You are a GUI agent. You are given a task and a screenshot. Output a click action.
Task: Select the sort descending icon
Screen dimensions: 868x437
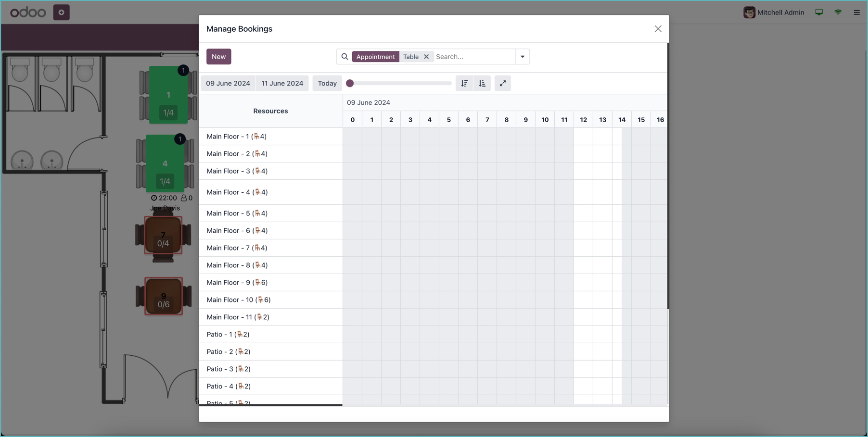tap(464, 83)
